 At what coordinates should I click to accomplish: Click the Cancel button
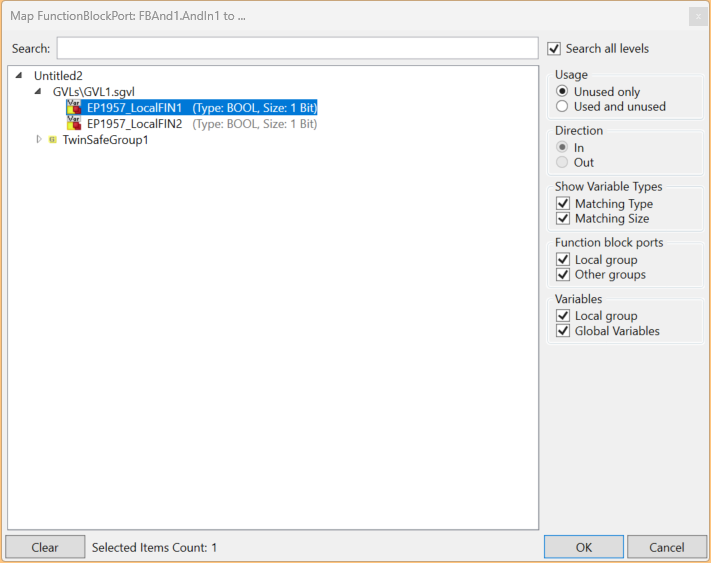tap(667, 547)
